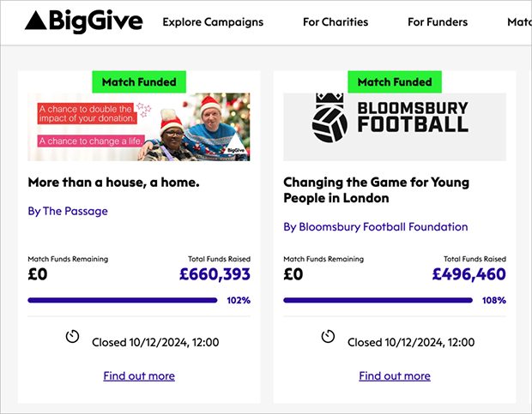Click the Christmas campaign banner image
532x414 pixels.
pyautogui.click(x=139, y=127)
